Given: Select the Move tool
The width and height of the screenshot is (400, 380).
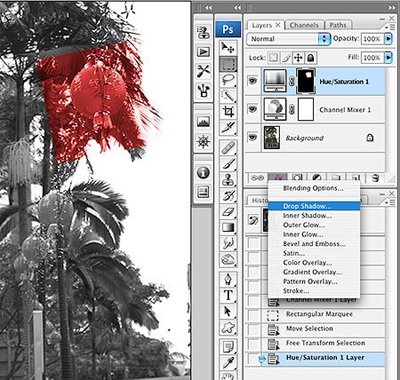Looking at the screenshot, I should [x=228, y=48].
